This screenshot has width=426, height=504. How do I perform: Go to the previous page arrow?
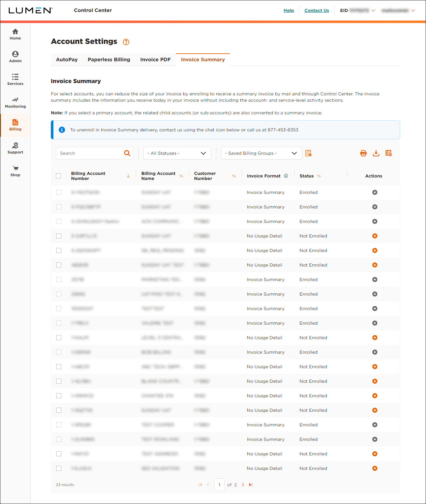pos(208,485)
